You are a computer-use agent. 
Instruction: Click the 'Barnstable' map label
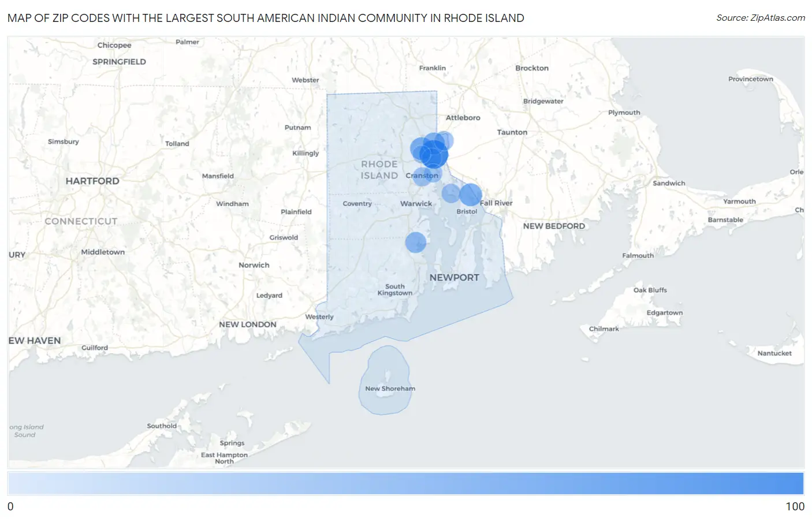tap(725, 220)
